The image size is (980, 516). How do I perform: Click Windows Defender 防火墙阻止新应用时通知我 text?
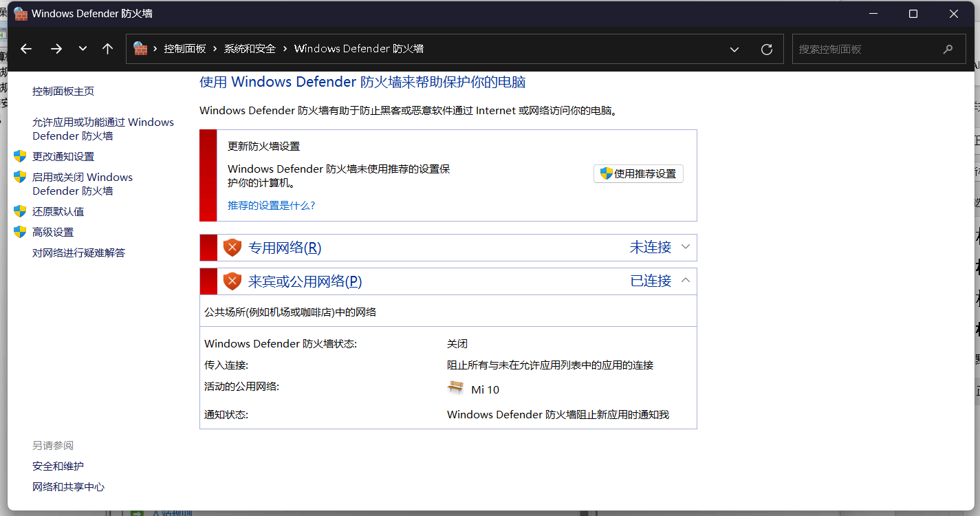[x=558, y=415]
